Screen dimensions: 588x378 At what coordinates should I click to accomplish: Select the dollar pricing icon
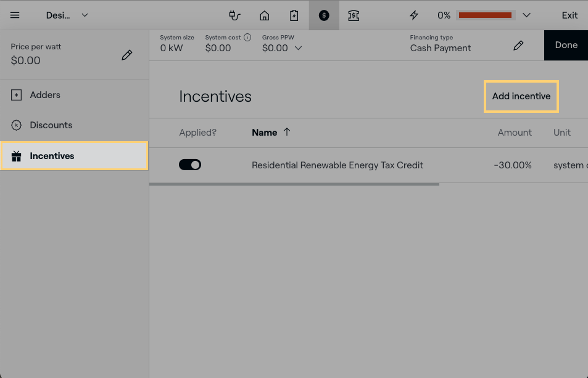pos(324,15)
